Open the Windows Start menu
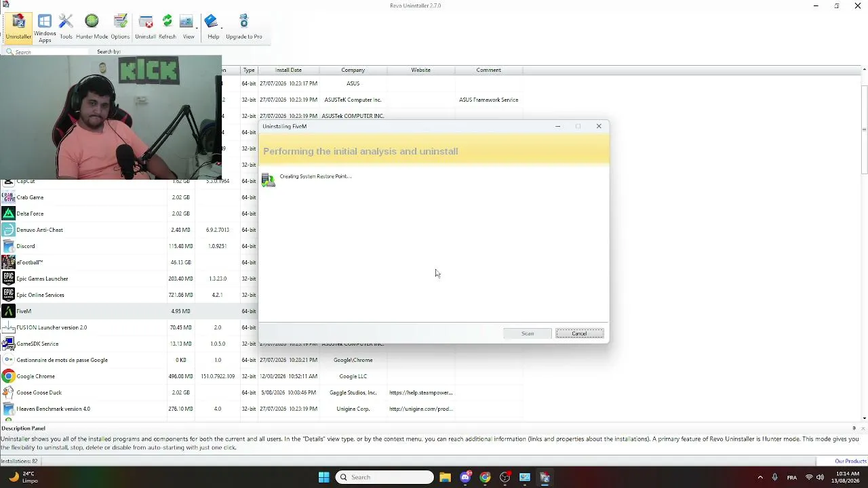868x488 pixels. point(323,477)
